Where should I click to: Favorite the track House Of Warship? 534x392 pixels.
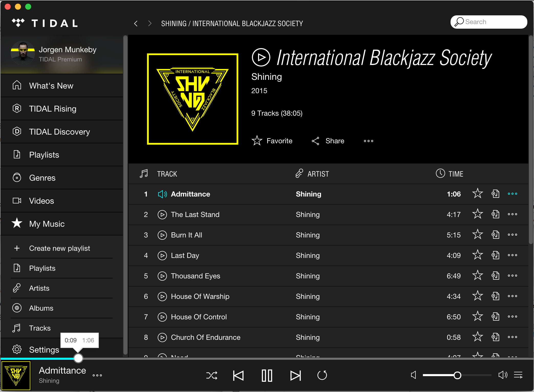click(x=477, y=296)
